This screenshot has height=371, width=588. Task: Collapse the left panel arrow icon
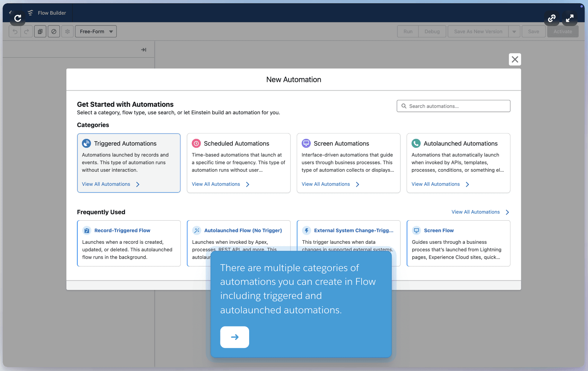click(x=144, y=50)
